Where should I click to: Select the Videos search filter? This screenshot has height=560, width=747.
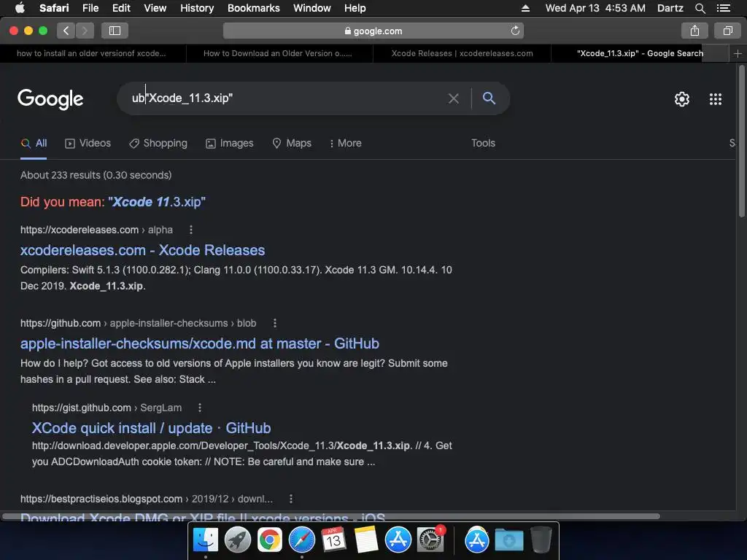pos(88,144)
